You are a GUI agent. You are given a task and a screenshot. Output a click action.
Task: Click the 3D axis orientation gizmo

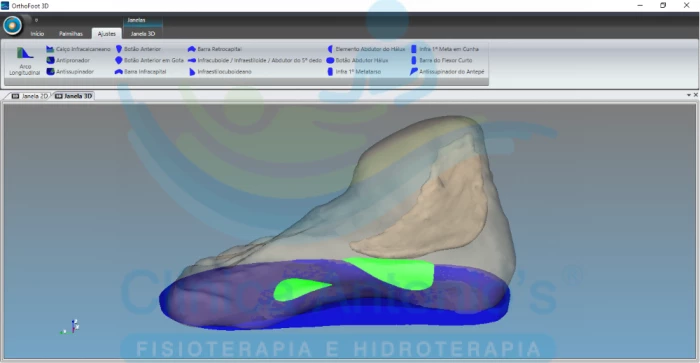pyautogui.click(x=71, y=326)
